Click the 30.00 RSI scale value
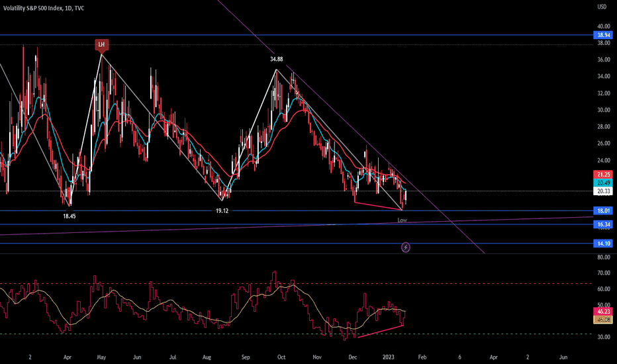 (604, 337)
